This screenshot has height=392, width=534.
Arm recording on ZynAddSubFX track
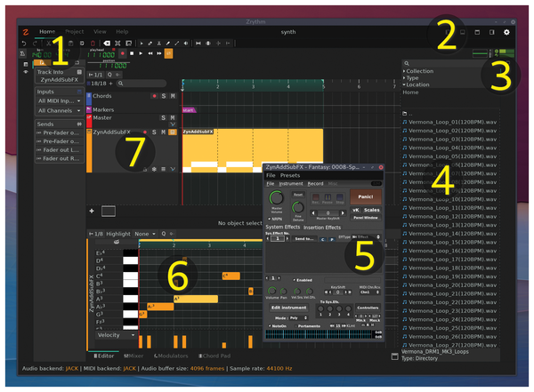pyautogui.click(x=145, y=132)
